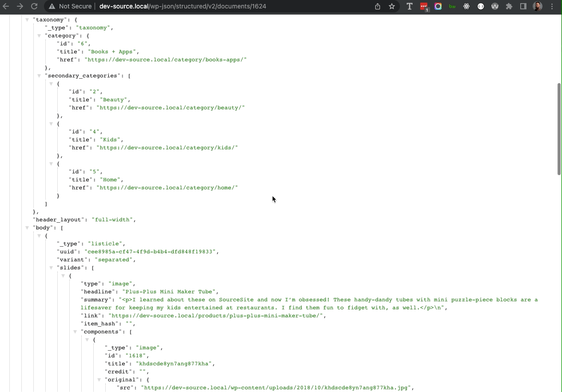Click the beauty category href value
The width and height of the screenshot is (562, 392).
coord(171,108)
